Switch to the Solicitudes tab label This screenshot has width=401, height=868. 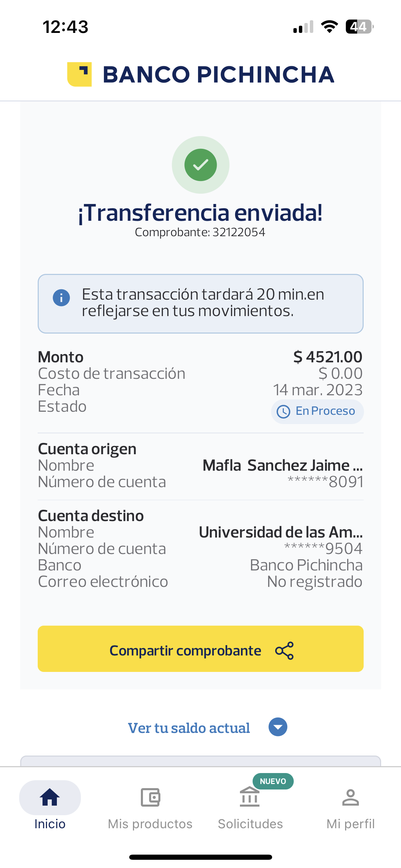tap(251, 823)
